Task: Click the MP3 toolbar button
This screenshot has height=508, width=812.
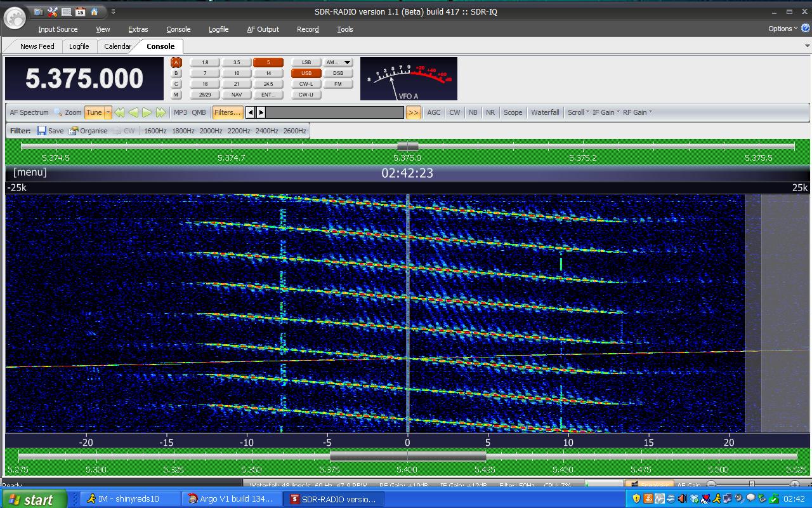Action: coord(181,112)
